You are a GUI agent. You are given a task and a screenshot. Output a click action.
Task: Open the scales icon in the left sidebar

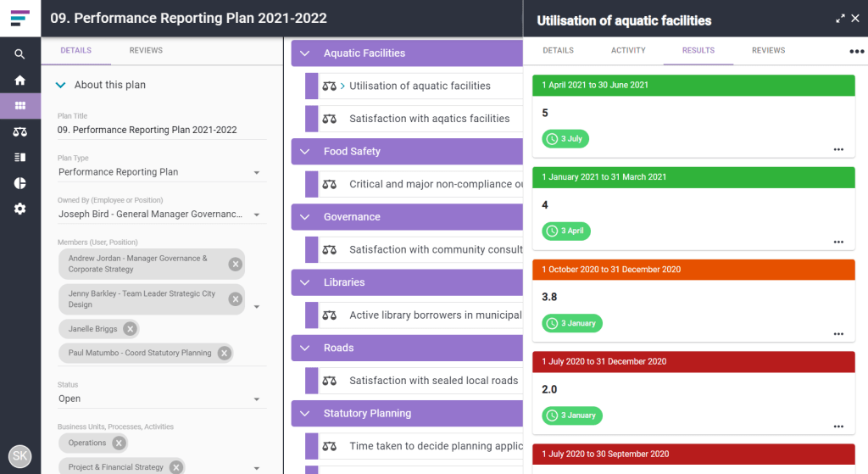pyautogui.click(x=20, y=131)
